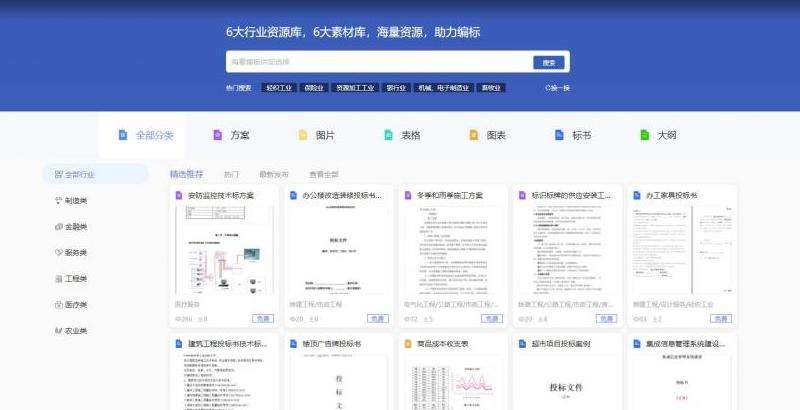800x410 pixels.
Task: Click purple icon beside 标识标牌的供应安装工
Action: click(x=522, y=195)
